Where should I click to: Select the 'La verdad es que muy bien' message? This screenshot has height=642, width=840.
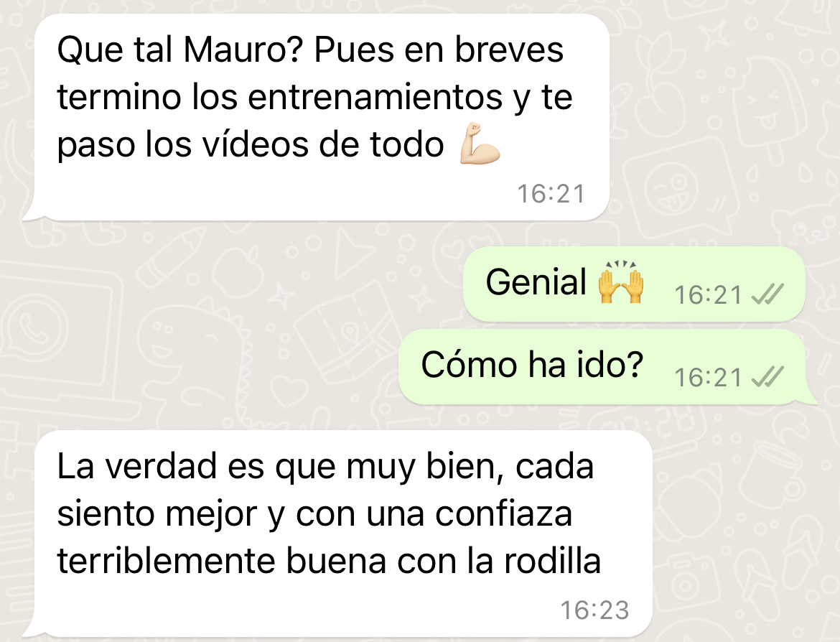337,534
